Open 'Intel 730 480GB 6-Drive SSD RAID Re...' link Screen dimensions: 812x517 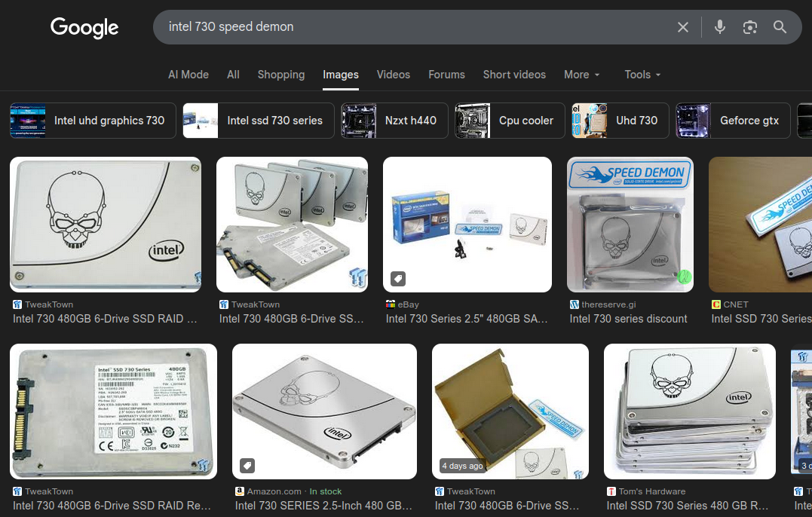point(112,506)
